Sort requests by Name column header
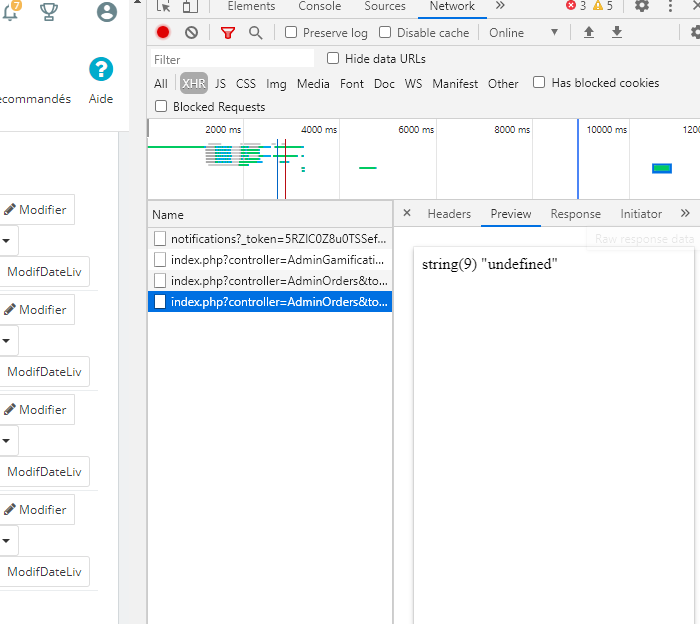This screenshot has width=700, height=624. tap(270, 214)
